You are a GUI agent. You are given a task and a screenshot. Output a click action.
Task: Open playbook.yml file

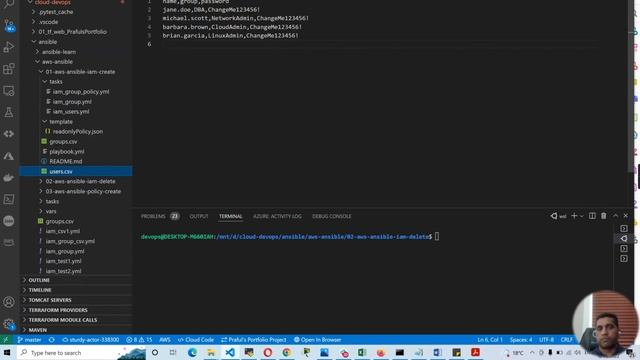(x=67, y=151)
